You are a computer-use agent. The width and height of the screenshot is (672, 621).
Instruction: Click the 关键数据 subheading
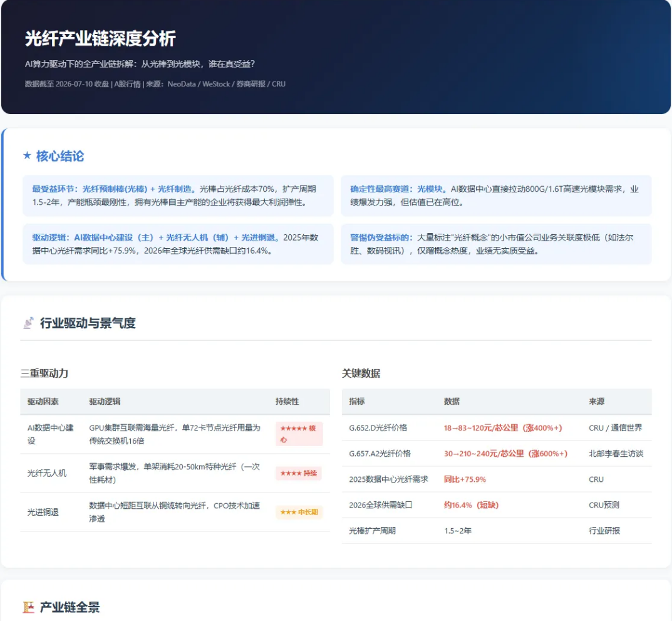tap(361, 373)
